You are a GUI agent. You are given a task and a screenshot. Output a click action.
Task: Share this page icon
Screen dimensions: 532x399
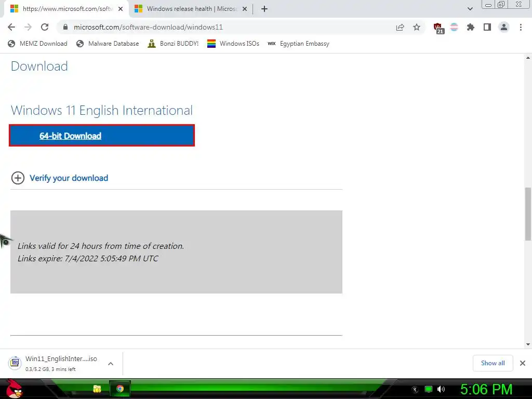[x=400, y=28]
